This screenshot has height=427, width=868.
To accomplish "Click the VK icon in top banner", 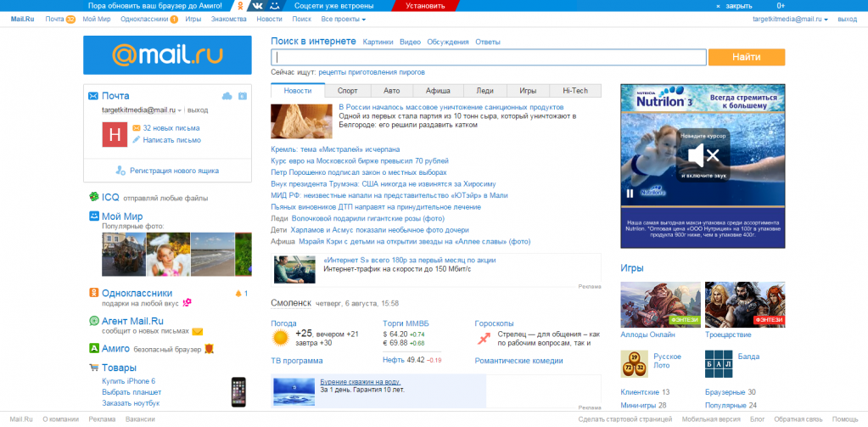I will [x=256, y=6].
